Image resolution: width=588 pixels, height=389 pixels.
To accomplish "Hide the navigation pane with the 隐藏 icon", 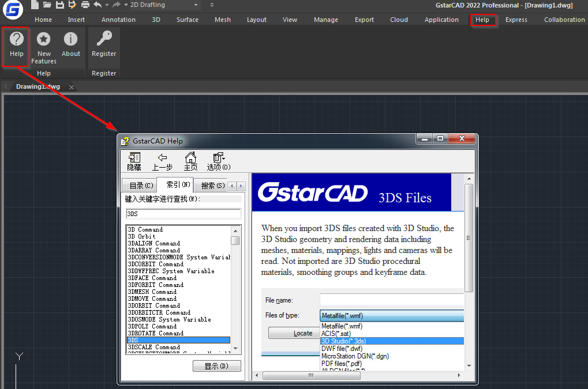I will click(x=134, y=160).
